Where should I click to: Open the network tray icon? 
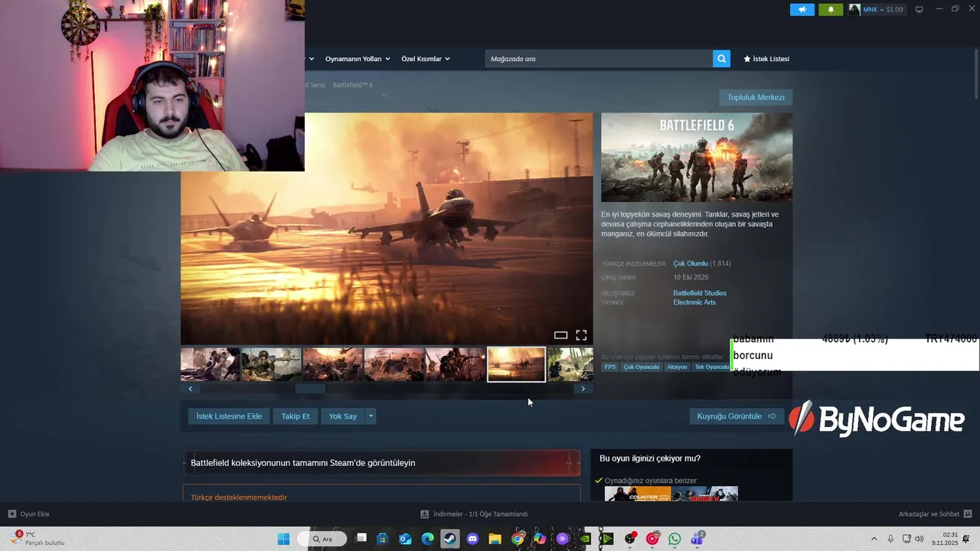906,539
